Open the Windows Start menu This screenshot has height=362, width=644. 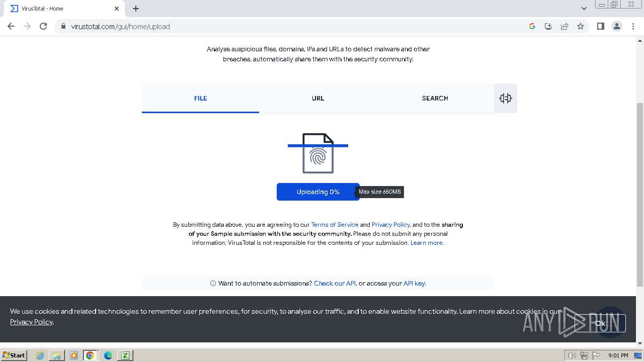point(14,355)
